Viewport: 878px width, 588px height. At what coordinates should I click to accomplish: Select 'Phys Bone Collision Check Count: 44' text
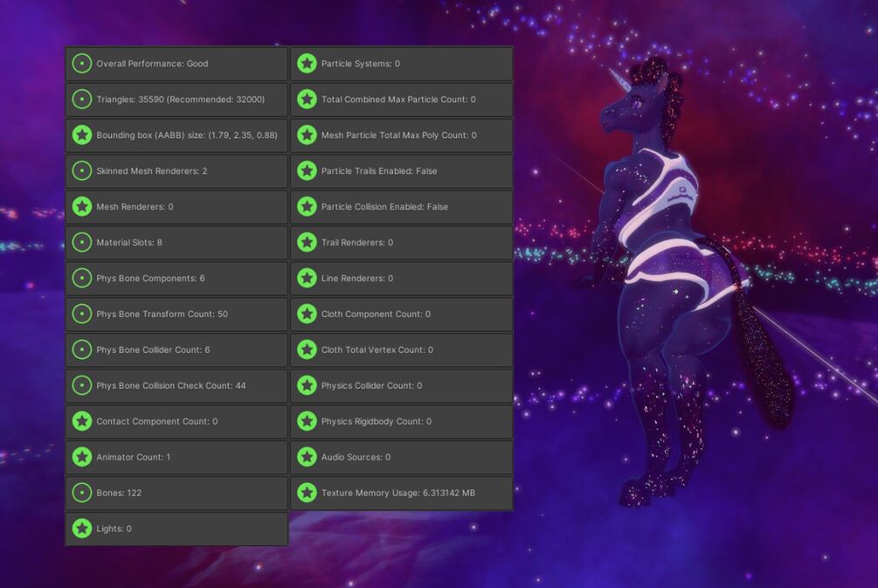click(170, 386)
